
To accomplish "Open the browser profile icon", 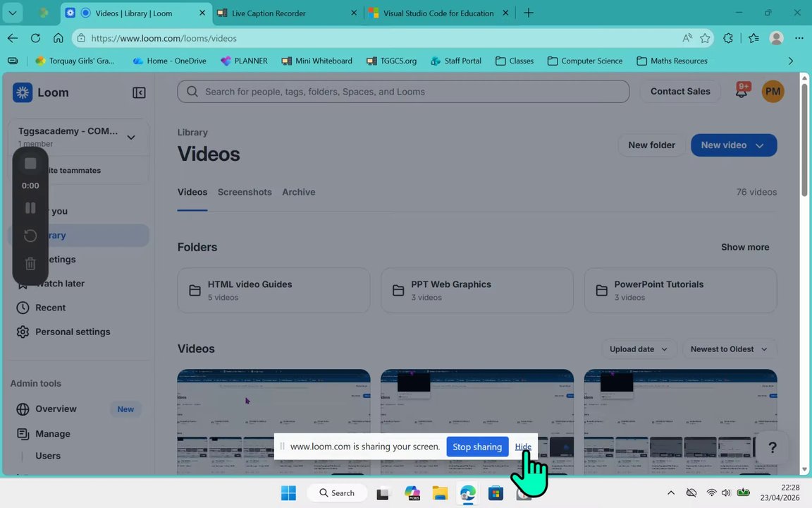I will pyautogui.click(x=776, y=38).
